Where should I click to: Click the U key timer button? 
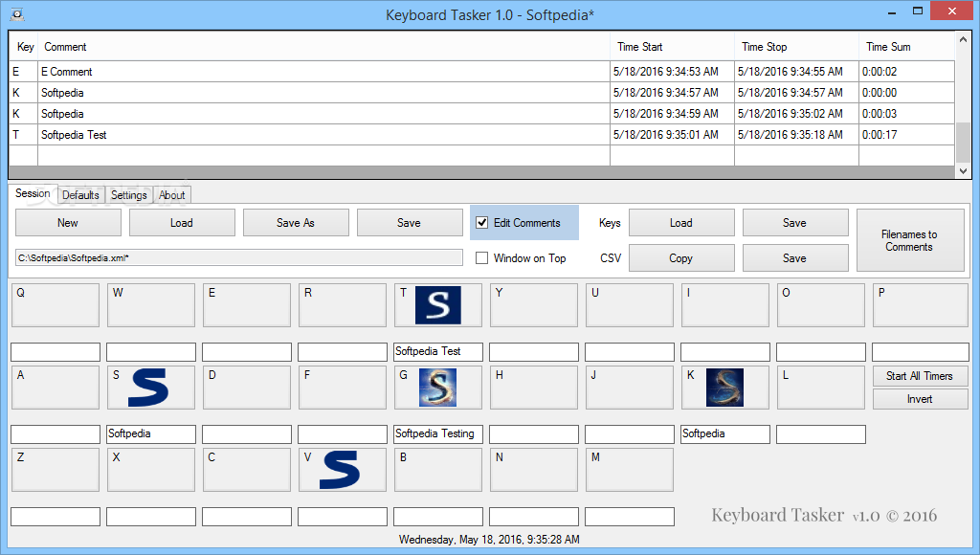click(630, 305)
